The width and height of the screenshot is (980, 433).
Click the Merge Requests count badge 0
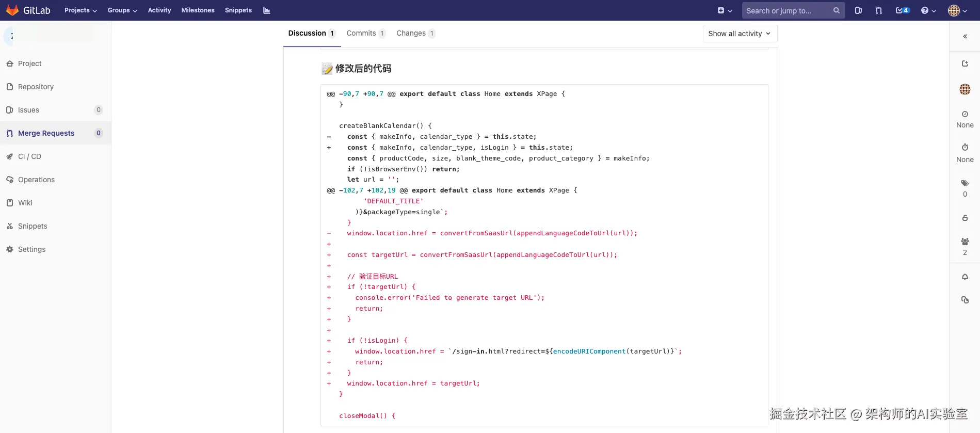click(x=99, y=133)
